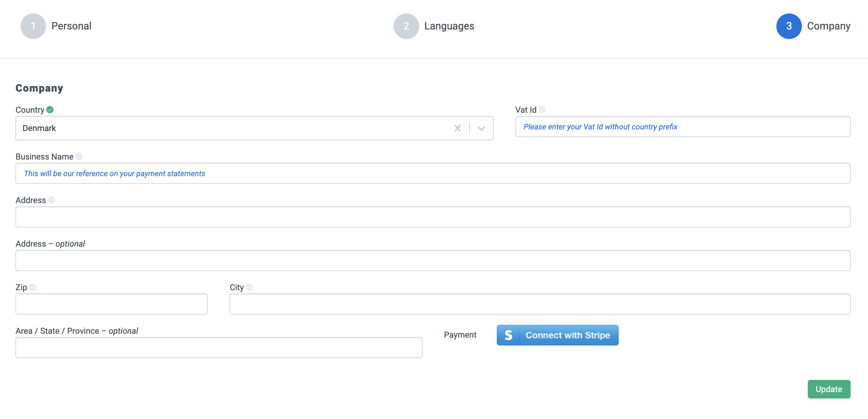Focus the Zip input field
The height and width of the screenshot is (419, 868).
point(111,304)
